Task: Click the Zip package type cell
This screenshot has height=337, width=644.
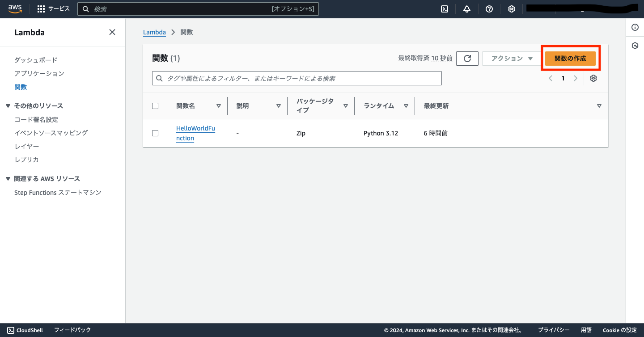Action: [x=301, y=133]
